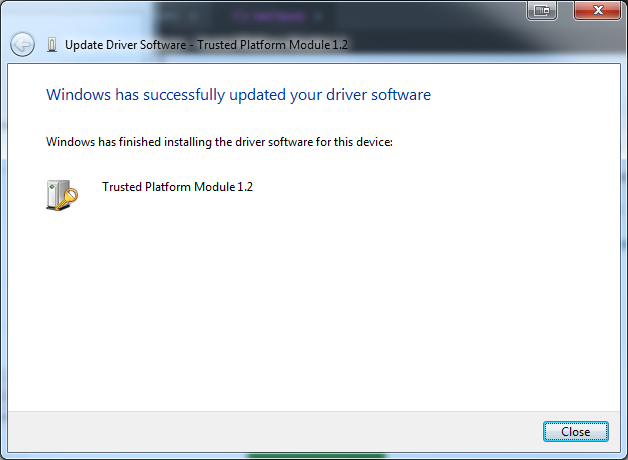628x460 pixels.
Task: Click the back arrow button
Action: (x=22, y=44)
